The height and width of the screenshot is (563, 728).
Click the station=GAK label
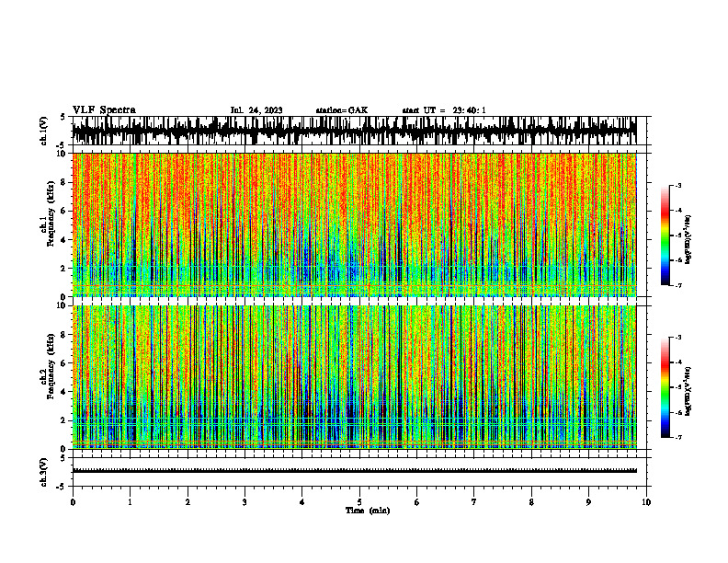pos(342,110)
